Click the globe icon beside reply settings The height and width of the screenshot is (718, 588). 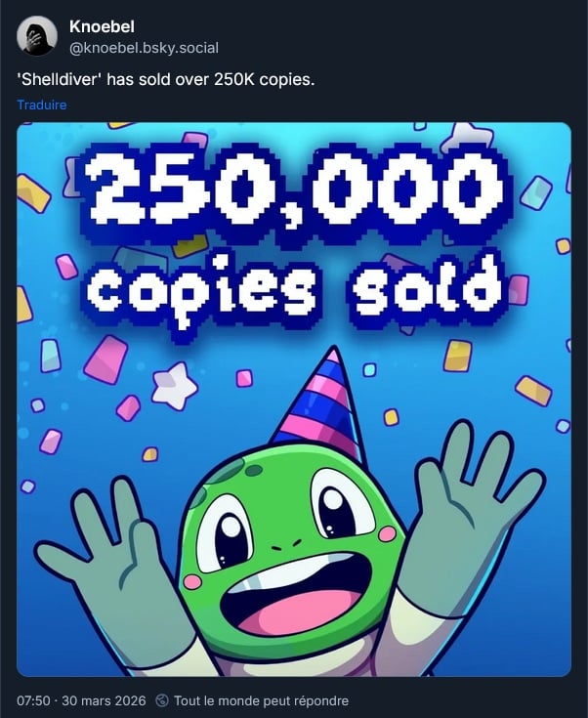(x=161, y=701)
